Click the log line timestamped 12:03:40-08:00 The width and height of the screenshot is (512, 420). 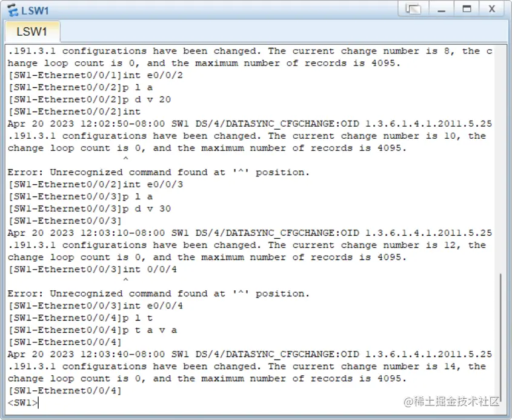coord(250,355)
